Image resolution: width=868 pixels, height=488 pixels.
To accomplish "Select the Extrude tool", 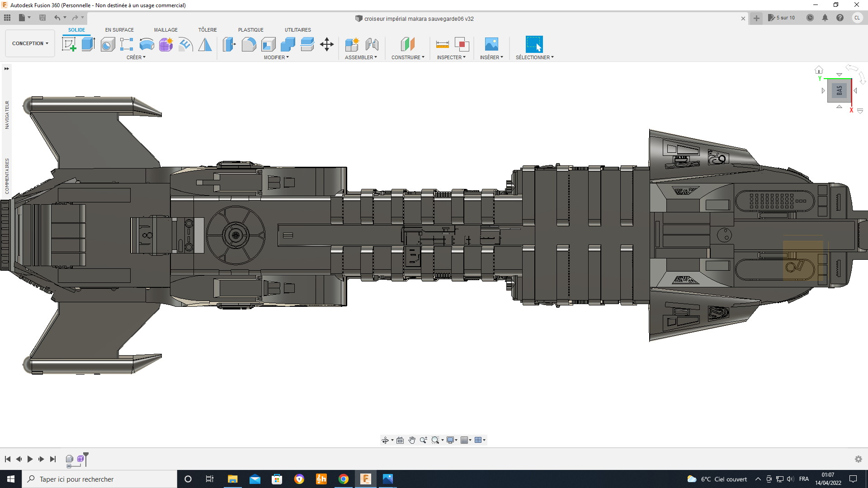I will [88, 44].
